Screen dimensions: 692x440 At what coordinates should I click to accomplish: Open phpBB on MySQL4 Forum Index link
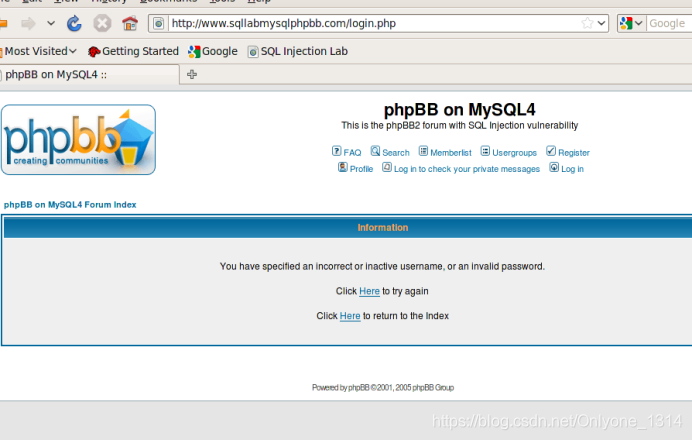coord(70,205)
